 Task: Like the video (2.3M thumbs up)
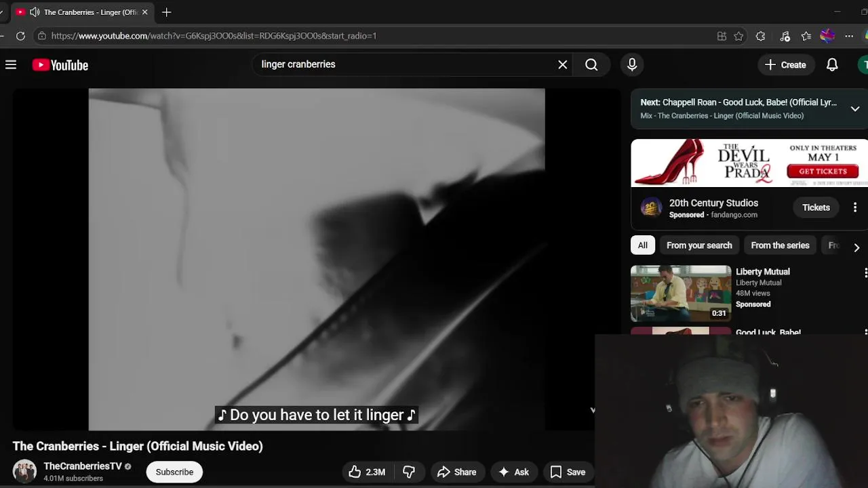tap(367, 472)
